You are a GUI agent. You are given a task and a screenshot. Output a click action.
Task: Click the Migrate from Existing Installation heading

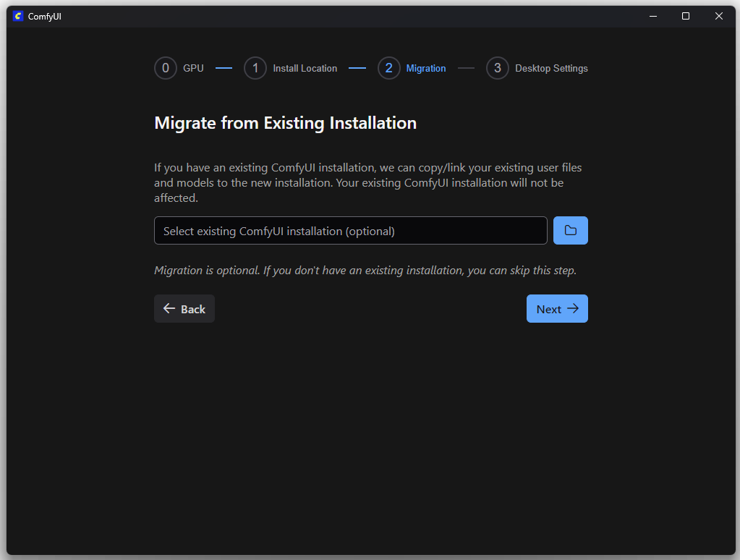pos(285,123)
